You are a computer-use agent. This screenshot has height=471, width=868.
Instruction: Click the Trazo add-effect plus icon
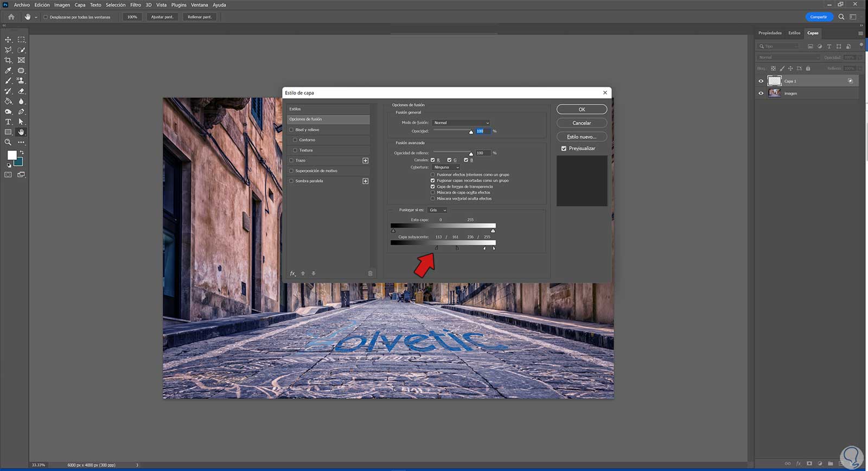pos(365,161)
